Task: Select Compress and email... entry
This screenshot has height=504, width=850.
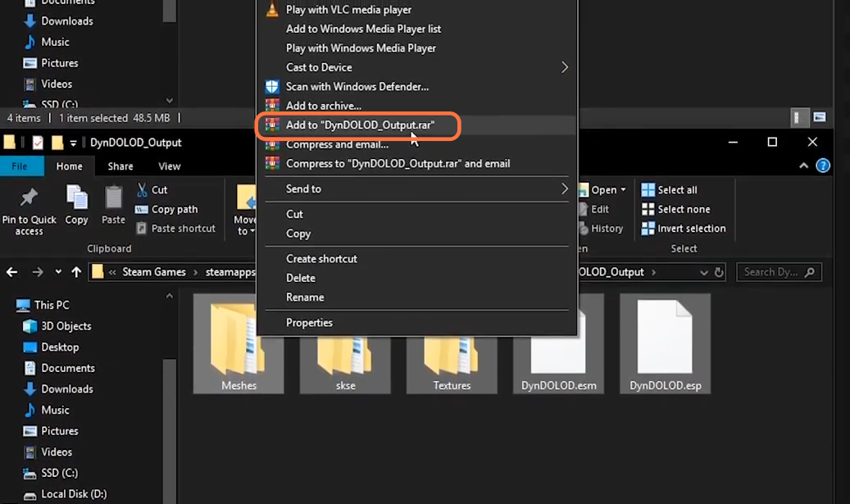Action: coord(337,145)
